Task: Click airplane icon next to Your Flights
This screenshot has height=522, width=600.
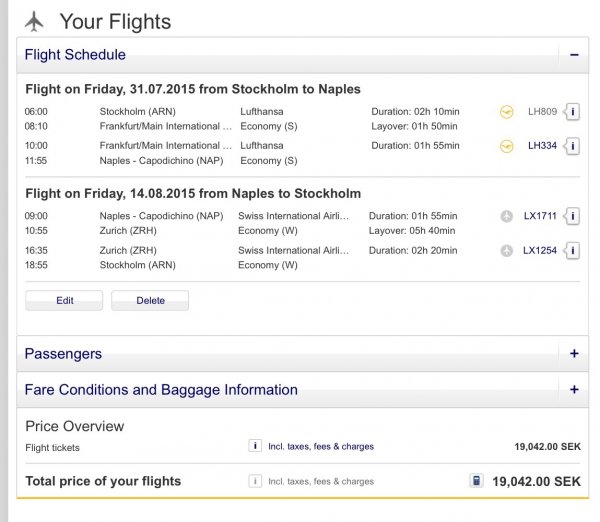Action: [x=34, y=21]
